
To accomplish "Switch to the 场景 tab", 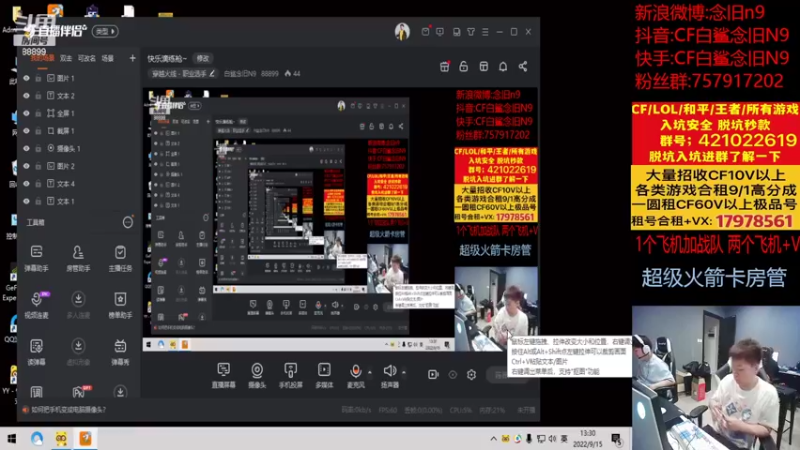I will point(108,58).
